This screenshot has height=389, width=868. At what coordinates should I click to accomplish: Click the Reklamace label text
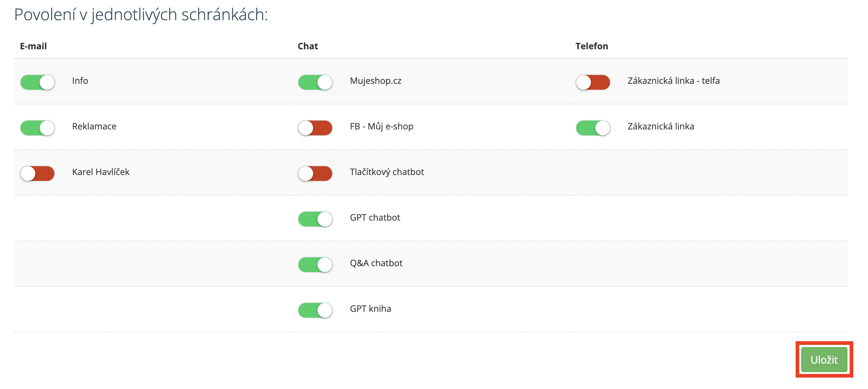pyautogui.click(x=94, y=126)
